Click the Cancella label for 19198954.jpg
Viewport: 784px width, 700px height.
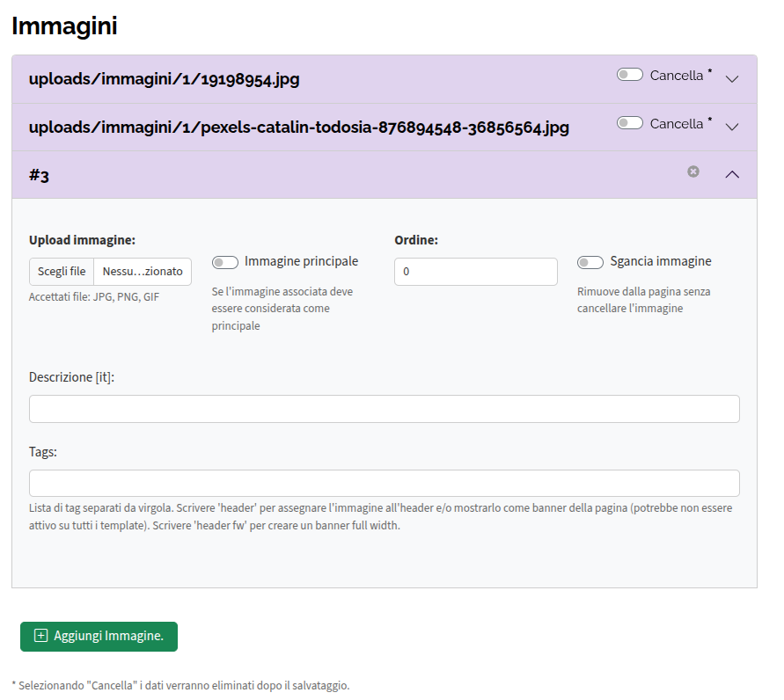coord(677,76)
